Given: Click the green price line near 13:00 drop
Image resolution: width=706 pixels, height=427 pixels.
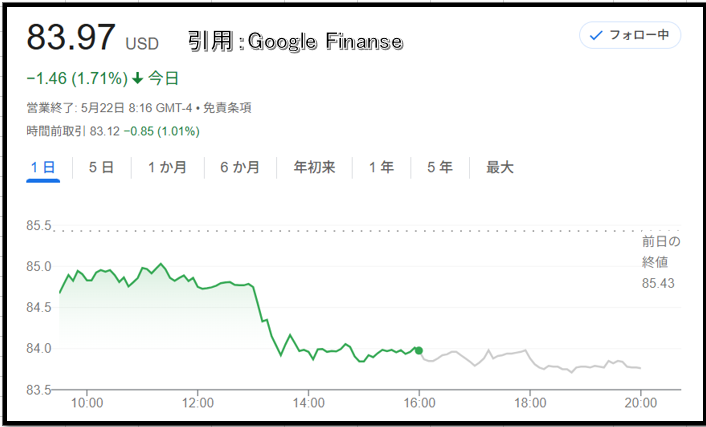Looking at the screenshot, I should [x=258, y=306].
